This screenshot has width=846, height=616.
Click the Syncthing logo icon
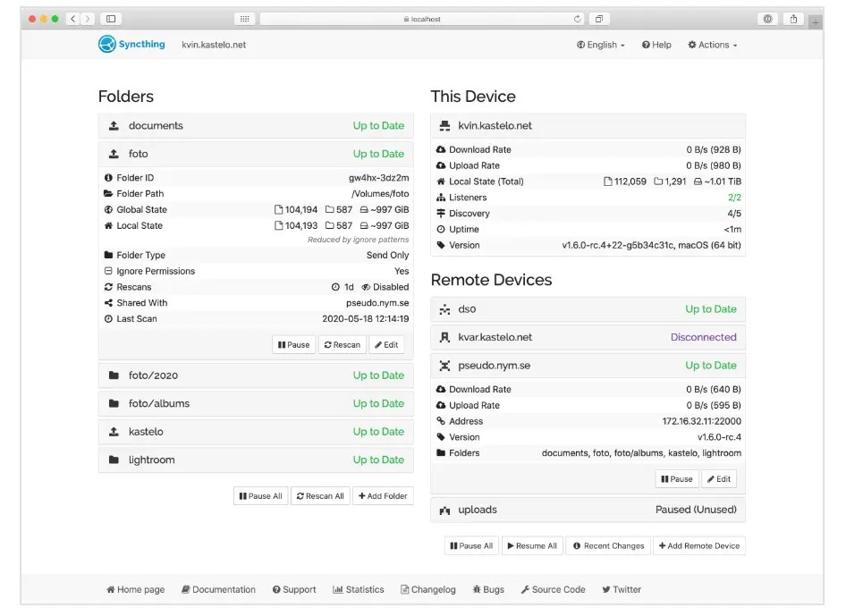click(x=106, y=44)
